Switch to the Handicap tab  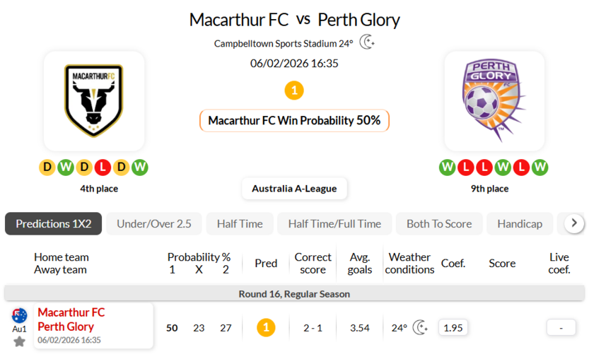click(520, 223)
